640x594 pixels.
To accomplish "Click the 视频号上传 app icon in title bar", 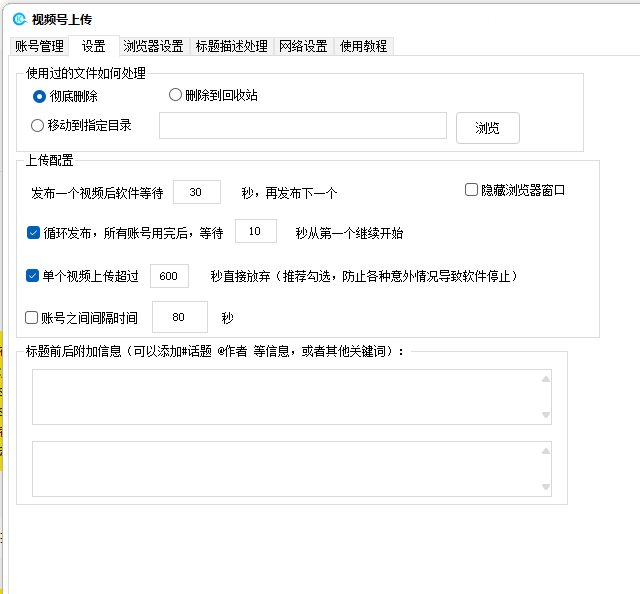I will coord(19,19).
